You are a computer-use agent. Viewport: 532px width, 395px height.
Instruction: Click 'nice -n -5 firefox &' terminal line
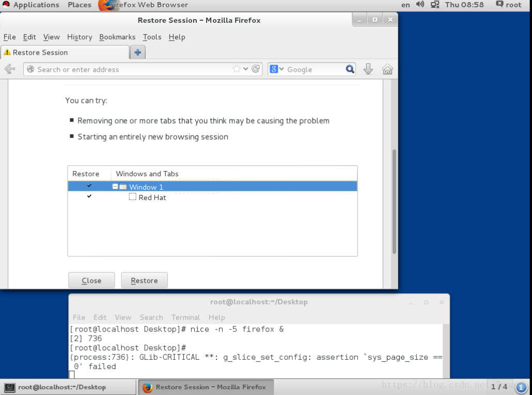(x=237, y=329)
